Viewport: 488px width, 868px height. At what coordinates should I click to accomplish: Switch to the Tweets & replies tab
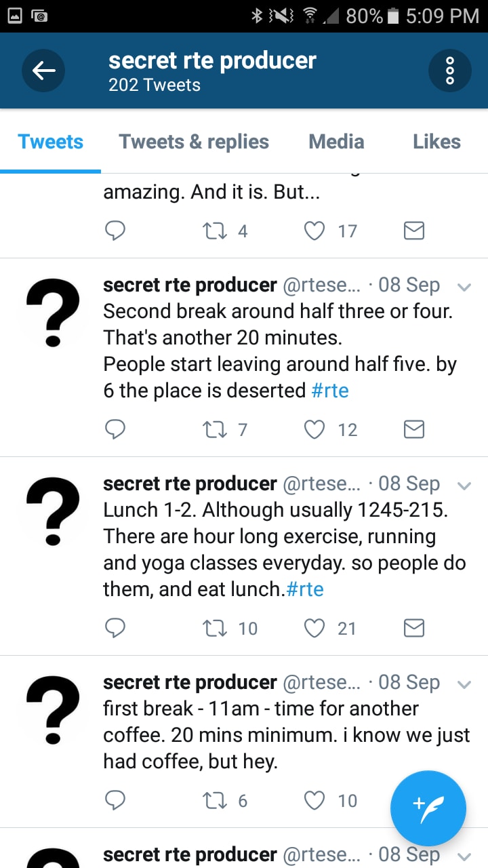[x=194, y=142]
